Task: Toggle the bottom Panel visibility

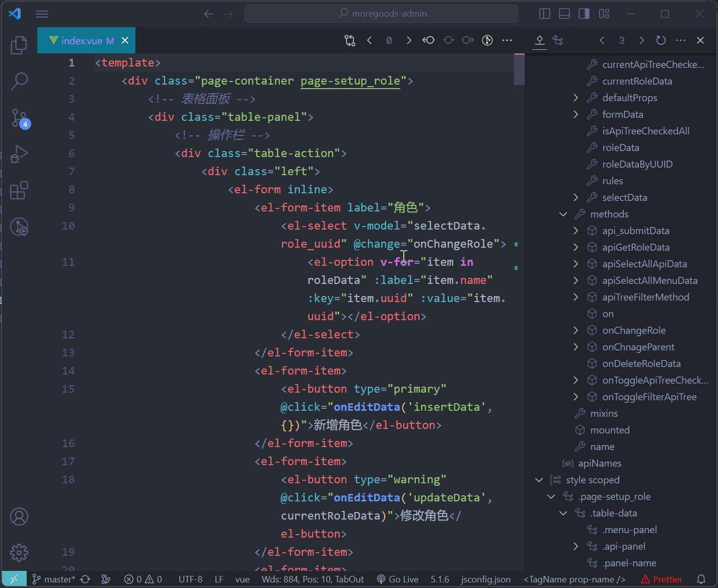Action: pyautogui.click(x=564, y=14)
